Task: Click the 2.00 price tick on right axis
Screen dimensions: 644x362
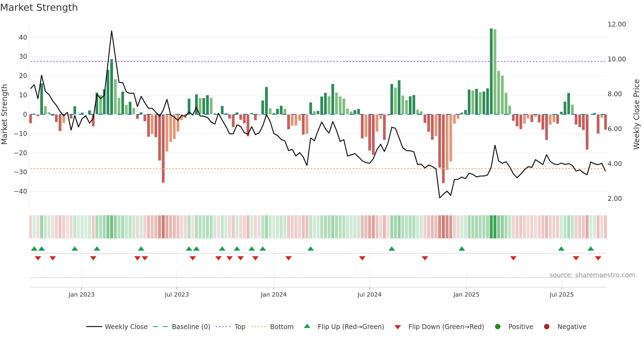Action: pos(614,198)
